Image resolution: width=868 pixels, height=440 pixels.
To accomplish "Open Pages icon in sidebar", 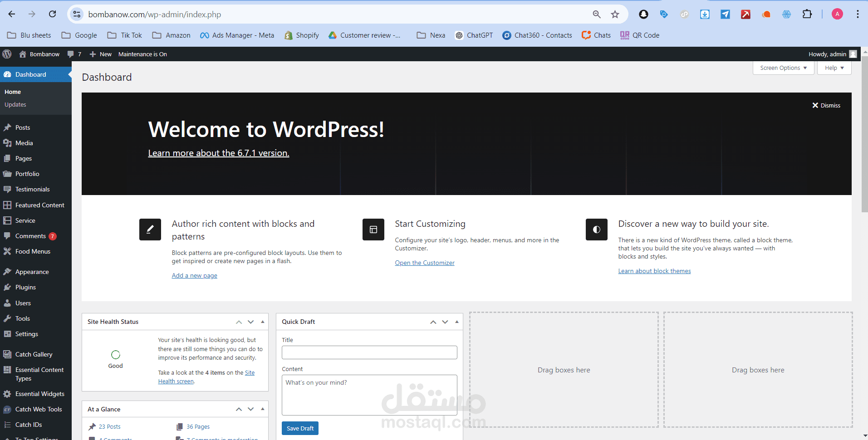I will (x=7, y=158).
